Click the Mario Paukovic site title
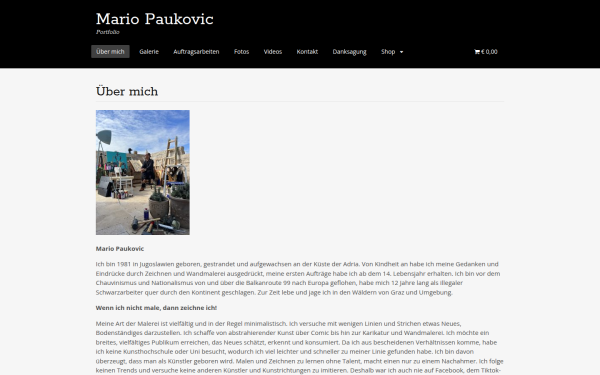Viewport: 600px width, 375px height. [155, 19]
